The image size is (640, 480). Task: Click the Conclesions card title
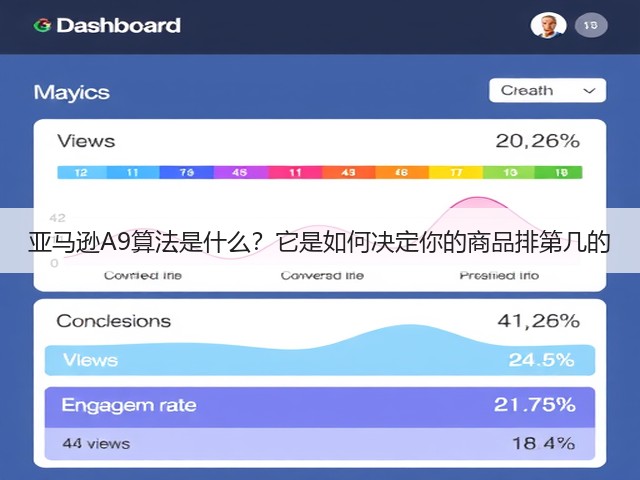click(x=113, y=321)
